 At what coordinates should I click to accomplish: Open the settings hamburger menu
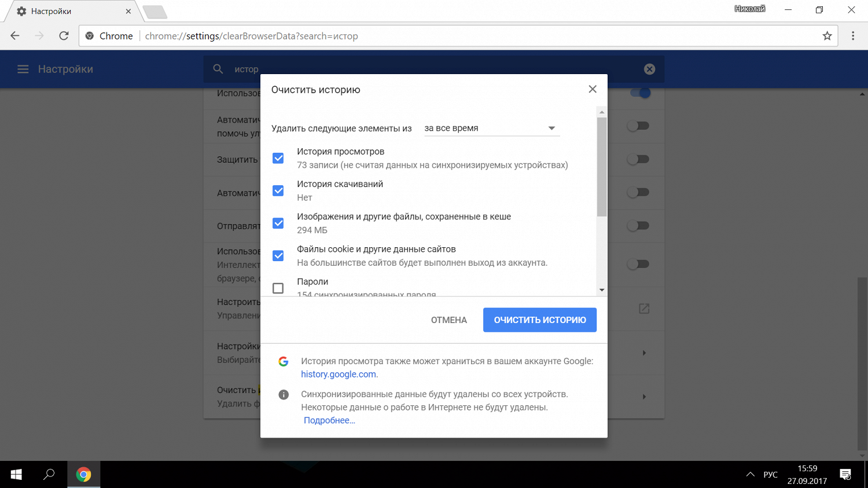tap(23, 69)
